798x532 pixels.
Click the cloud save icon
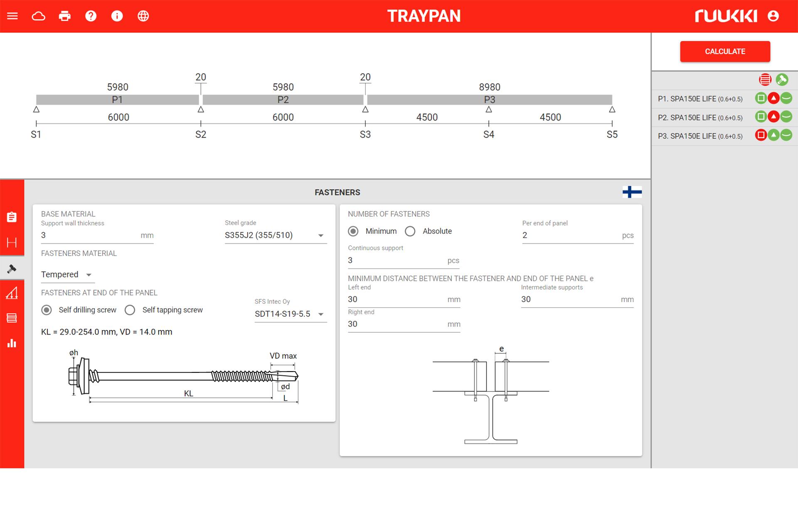click(39, 16)
